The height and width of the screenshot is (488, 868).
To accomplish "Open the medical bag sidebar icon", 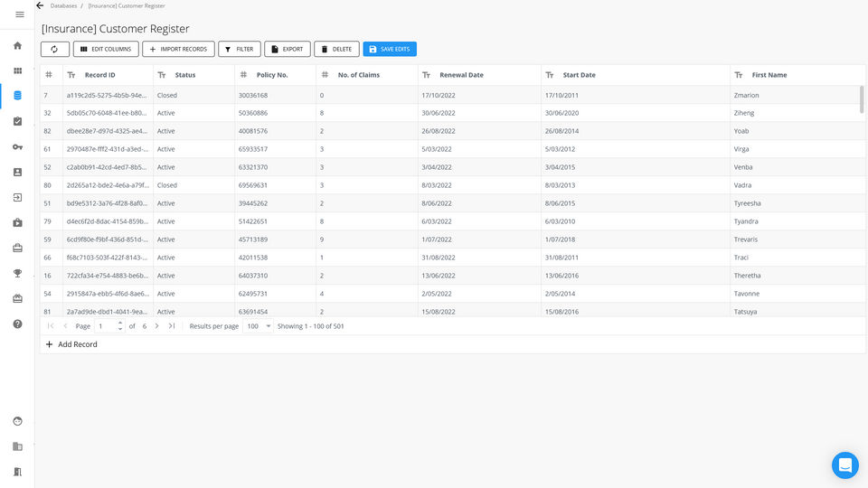I will pyautogui.click(x=18, y=222).
